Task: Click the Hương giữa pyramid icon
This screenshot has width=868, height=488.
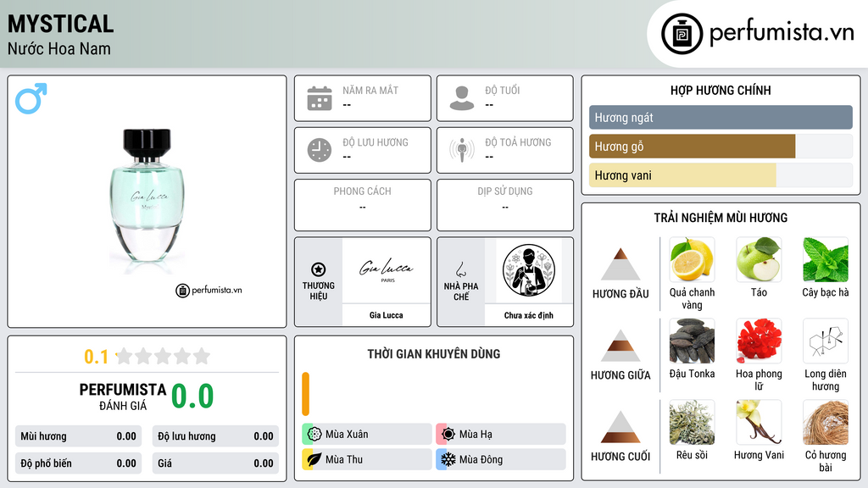Action: 620,346
